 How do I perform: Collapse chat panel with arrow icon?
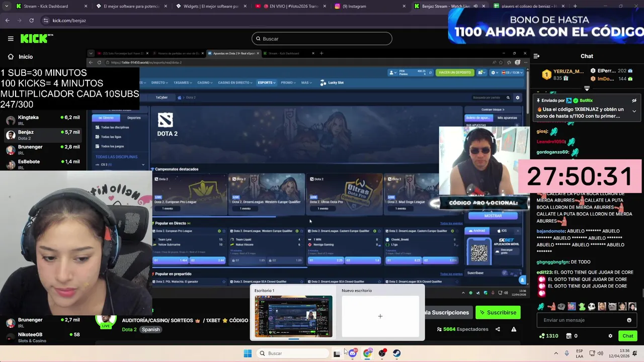[x=536, y=56]
